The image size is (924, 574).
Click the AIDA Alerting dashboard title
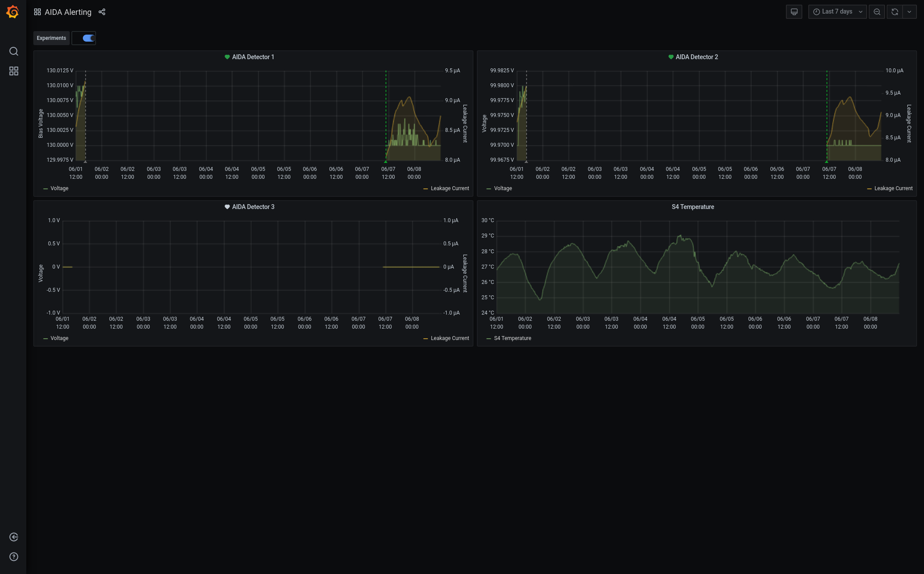pyautogui.click(x=68, y=12)
